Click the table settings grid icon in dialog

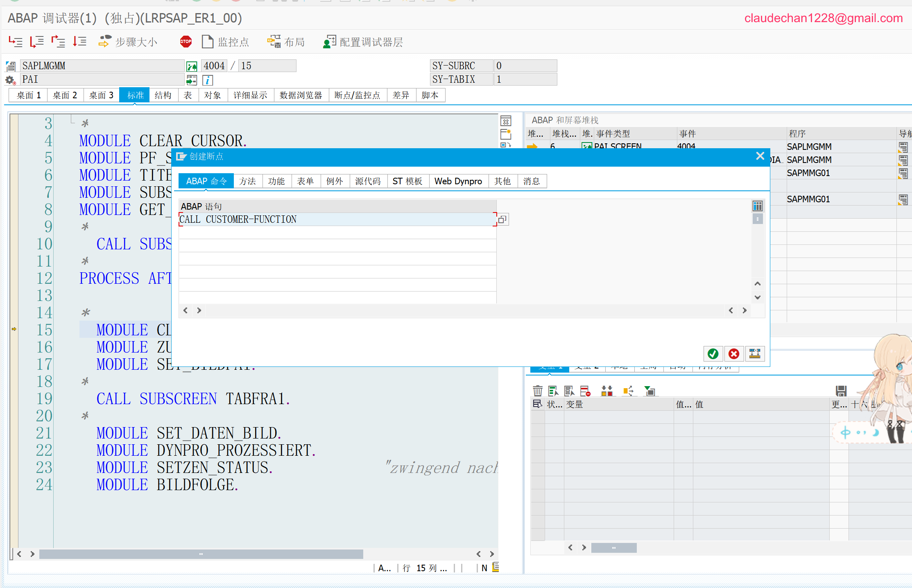point(757,206)
